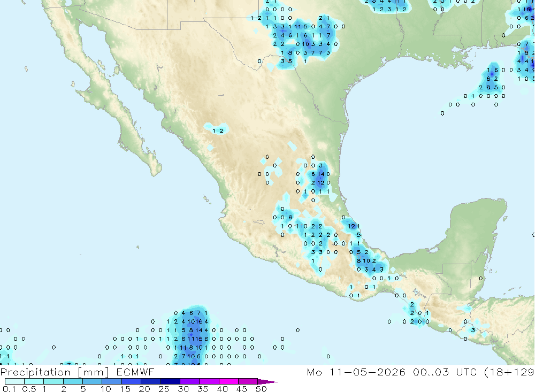Pick the 1–2 mm legend color box
Image resolution: width=535 pixels, height=392 pixels.
53,381
